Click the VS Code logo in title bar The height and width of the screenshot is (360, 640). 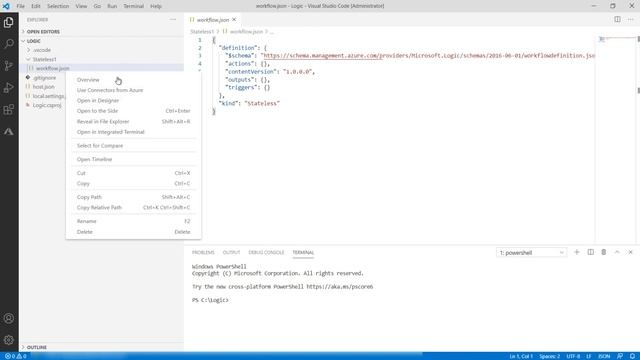point(6,6)
